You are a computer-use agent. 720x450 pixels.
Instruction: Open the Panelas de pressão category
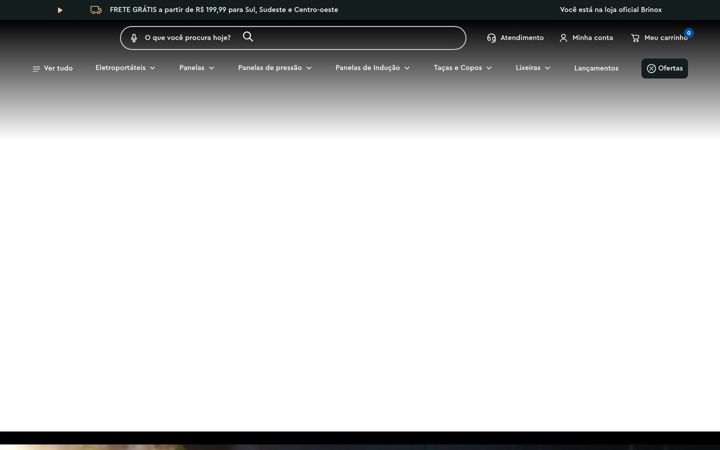tap(270, 68)
